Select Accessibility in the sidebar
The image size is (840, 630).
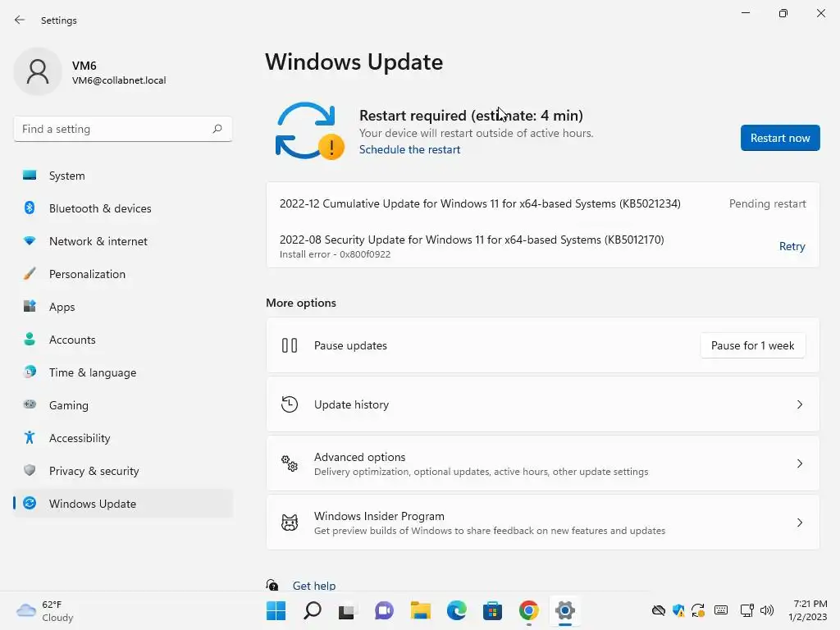123,438
